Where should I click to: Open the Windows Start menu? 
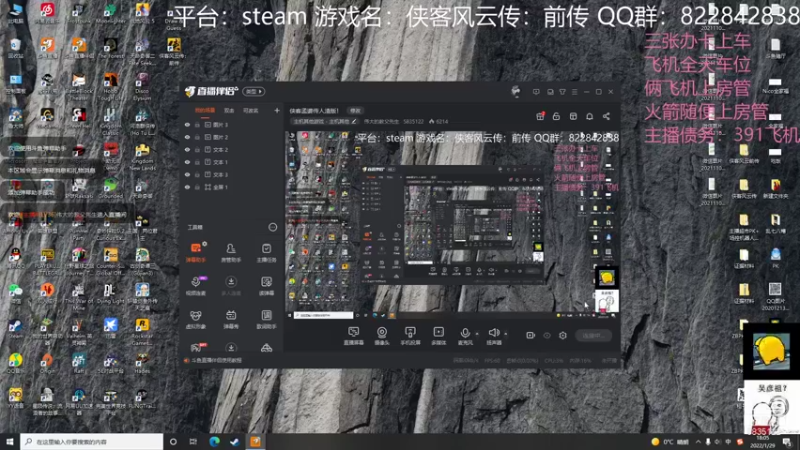coord(10,442)
